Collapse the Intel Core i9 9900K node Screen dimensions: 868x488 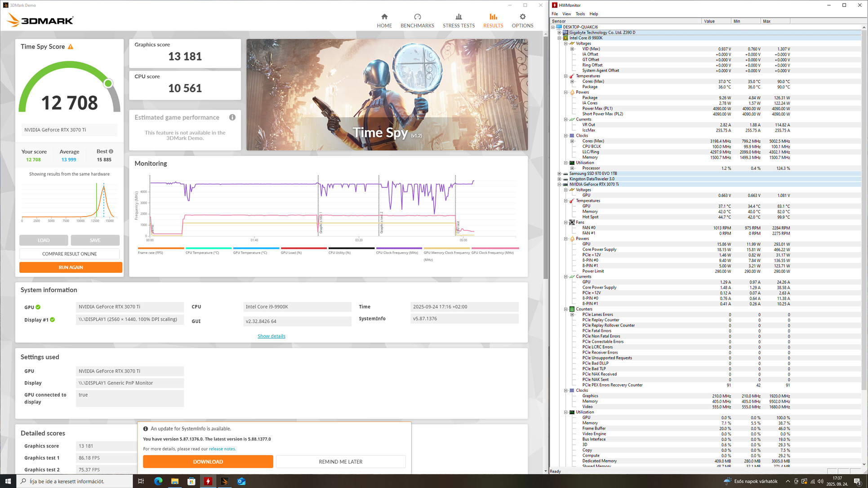point(559,38)
